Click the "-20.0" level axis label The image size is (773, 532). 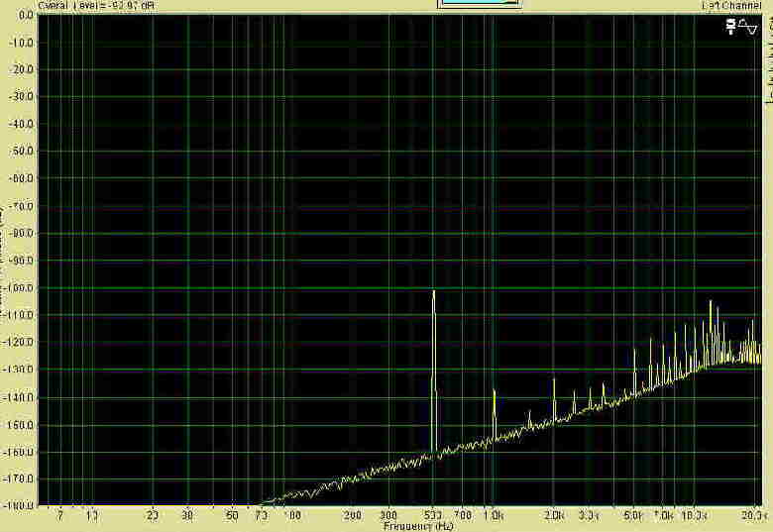[x=22, y=69]
